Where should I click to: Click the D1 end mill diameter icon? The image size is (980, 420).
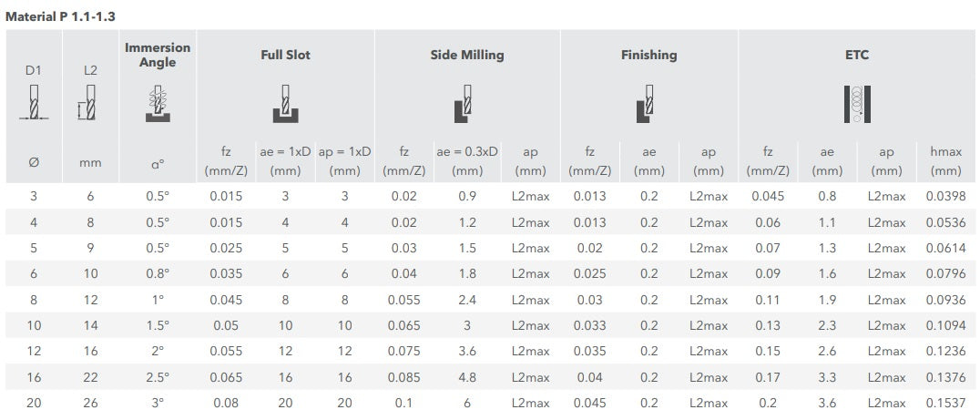(34, 103)
